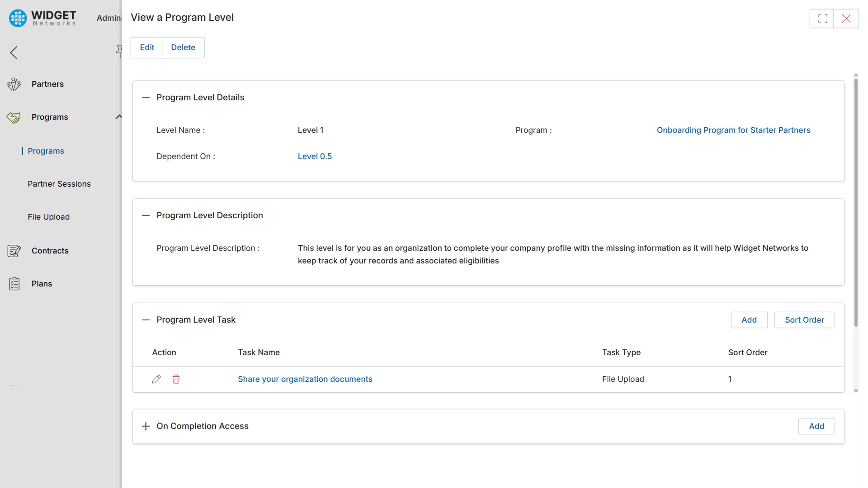The width and height of the screenshot is (868, 488).
Task: Select the Partners icon in the sidebar
Action: click(x=14, y=84)
